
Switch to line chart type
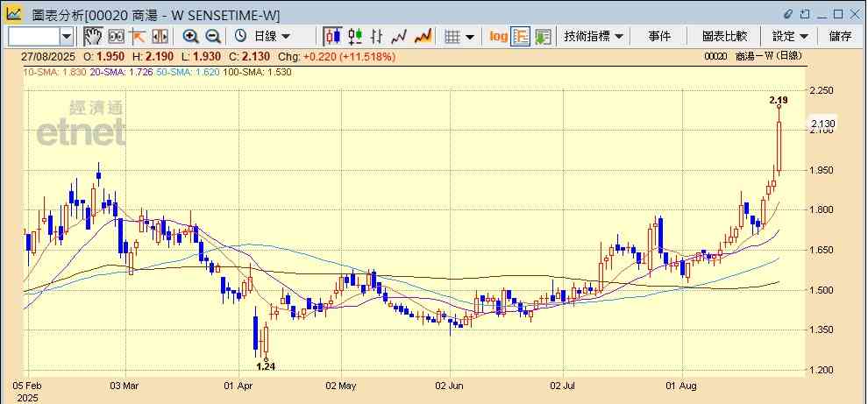coord(399,37)
